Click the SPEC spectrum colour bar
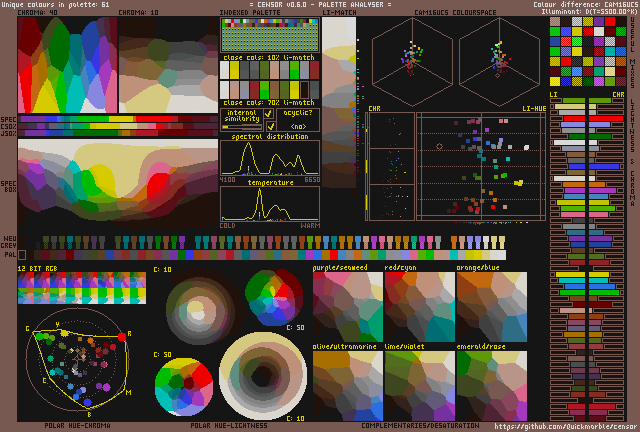640x432 pixels. (118, 119)
